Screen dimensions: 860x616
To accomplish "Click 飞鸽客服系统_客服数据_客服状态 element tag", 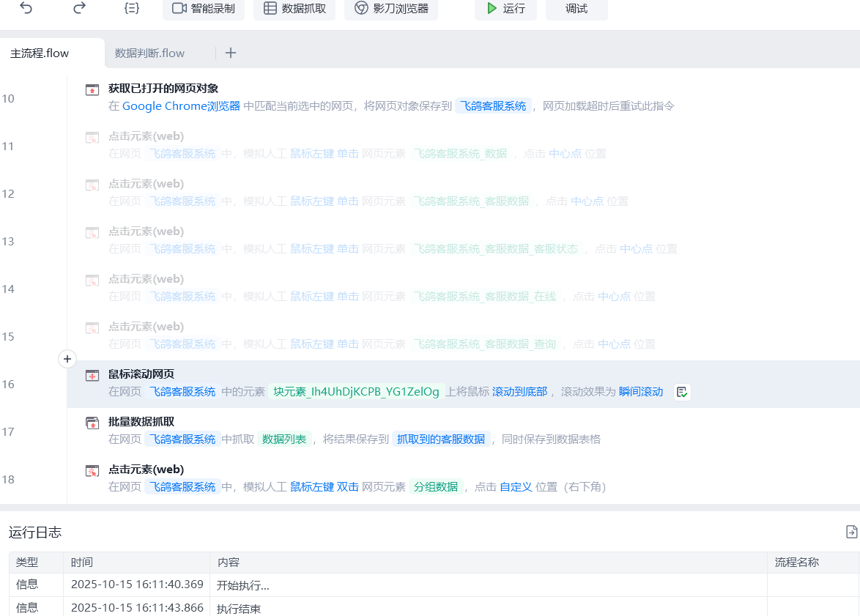I will coord(496,249).
